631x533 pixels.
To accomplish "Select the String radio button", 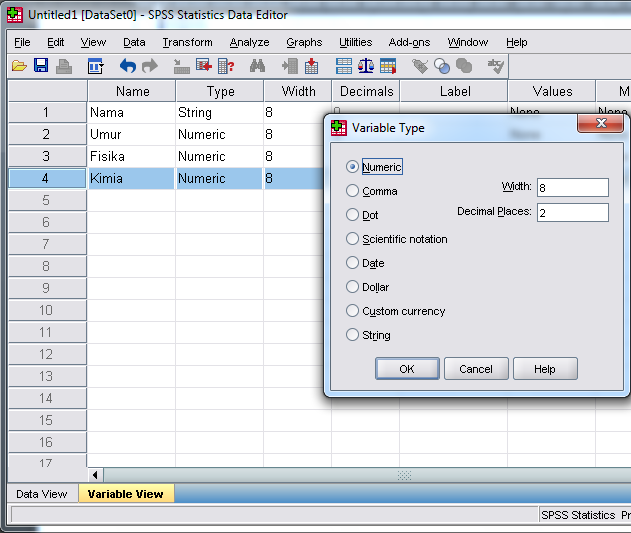I will (352, 335).
